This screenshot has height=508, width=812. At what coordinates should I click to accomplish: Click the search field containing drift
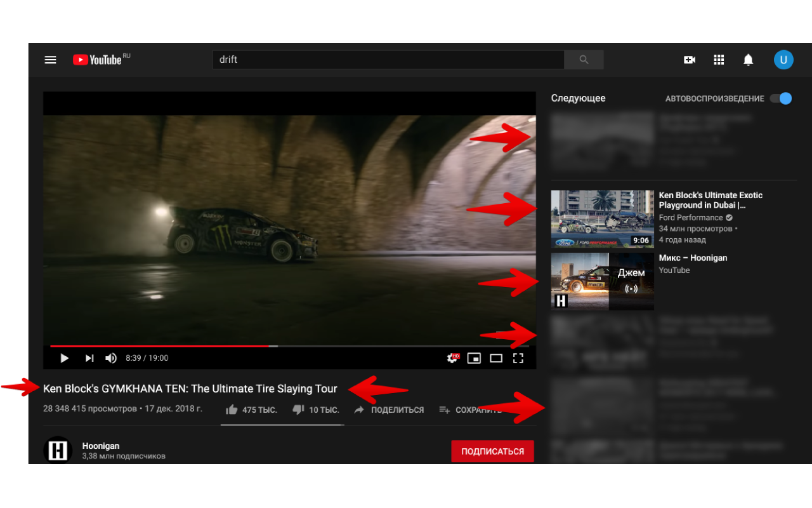388,60
